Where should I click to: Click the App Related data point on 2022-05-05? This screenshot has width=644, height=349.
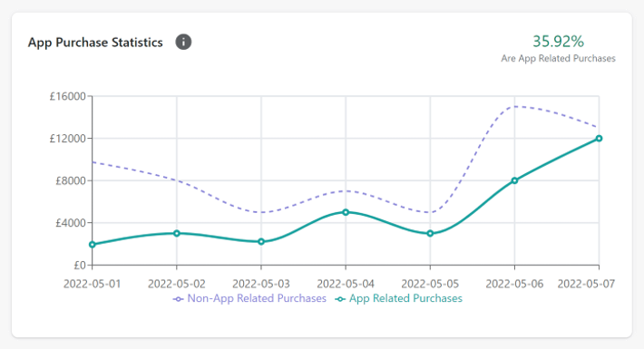pyautogui.click(x=430, y=234)
